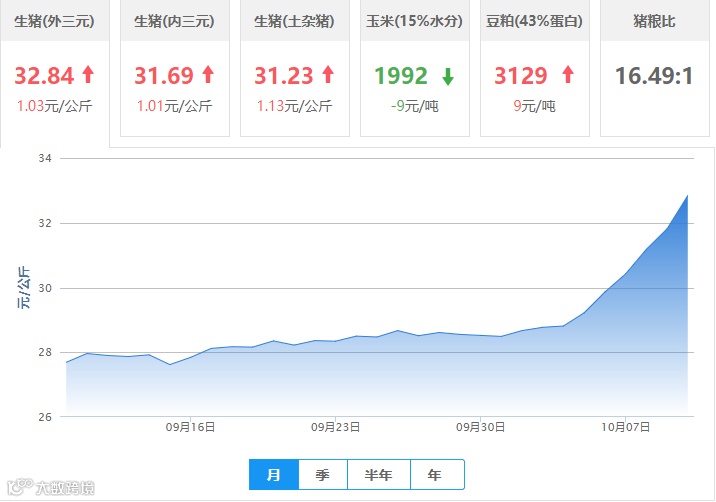
Task: Select the 月 time range button
Action: (274, 475)
